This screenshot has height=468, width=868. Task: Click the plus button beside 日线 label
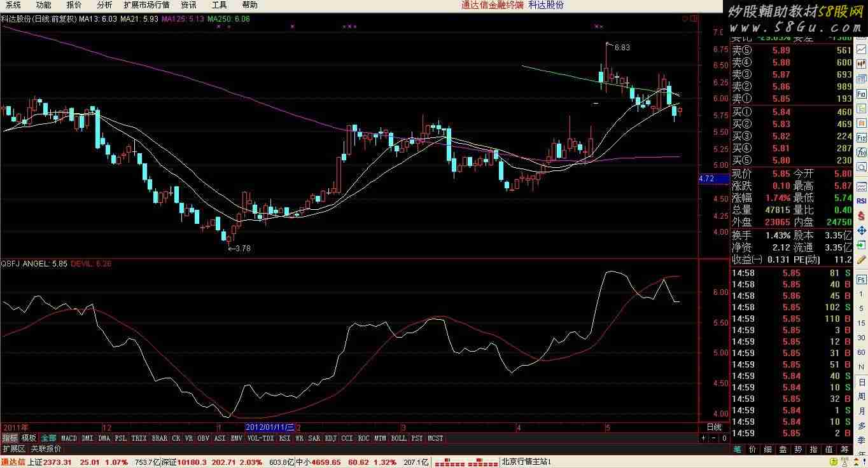click(703, 438)
